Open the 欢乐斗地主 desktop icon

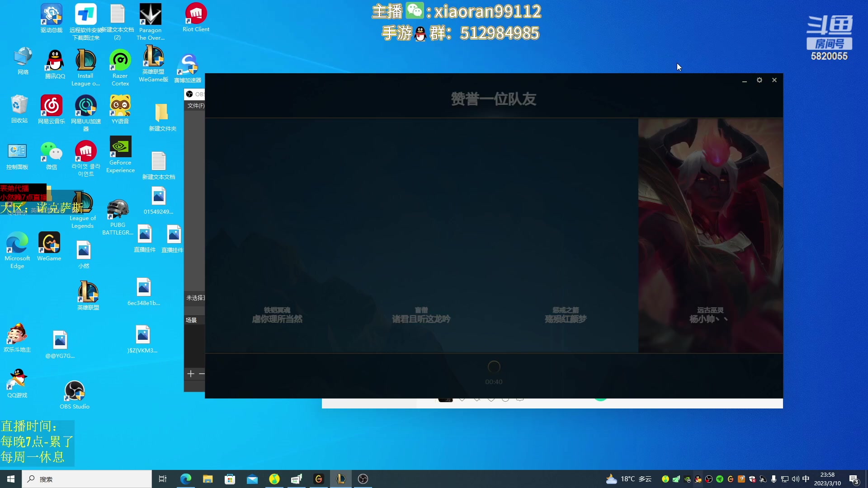(17, 338)
